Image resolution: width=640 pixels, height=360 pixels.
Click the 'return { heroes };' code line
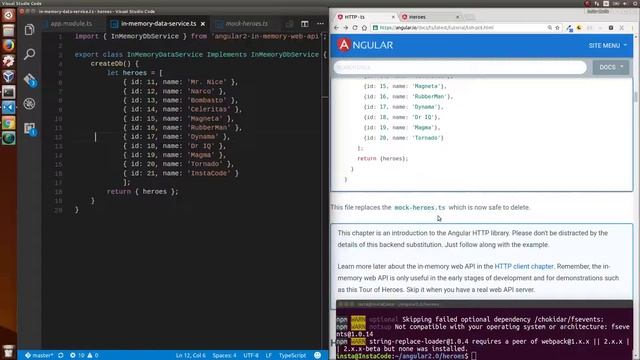142,192
